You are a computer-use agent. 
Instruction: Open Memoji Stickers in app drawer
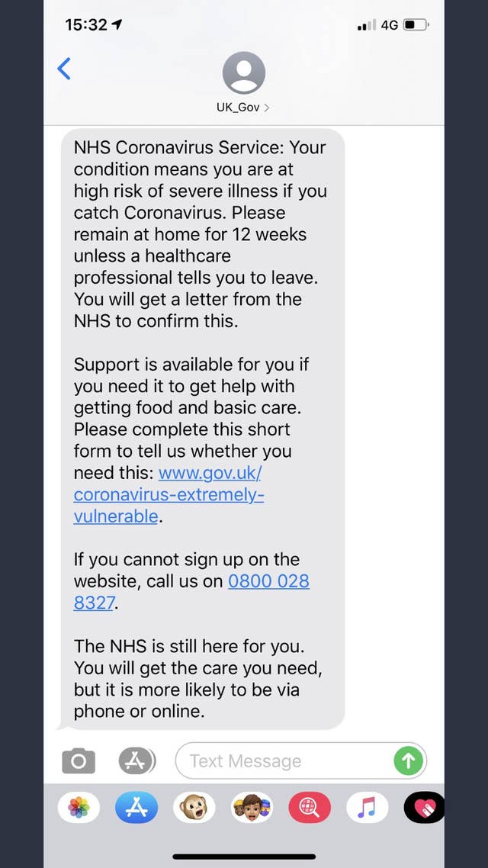252,808
